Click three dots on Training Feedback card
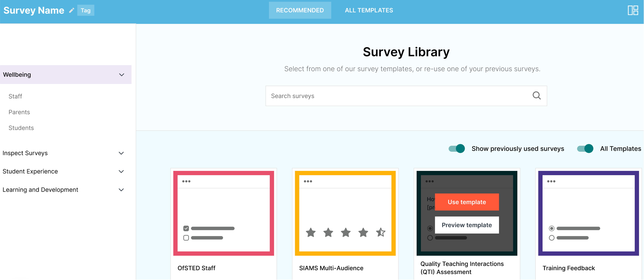The width and height of the screenshot is (644, 280). pos(551,181)
